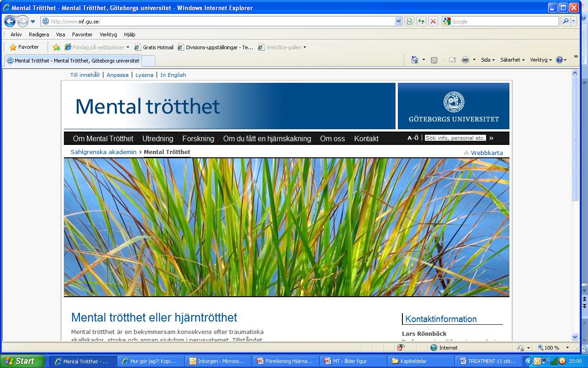Click the blue Help question mark icon
Screen dimensions: 588x368
point(560,60)
